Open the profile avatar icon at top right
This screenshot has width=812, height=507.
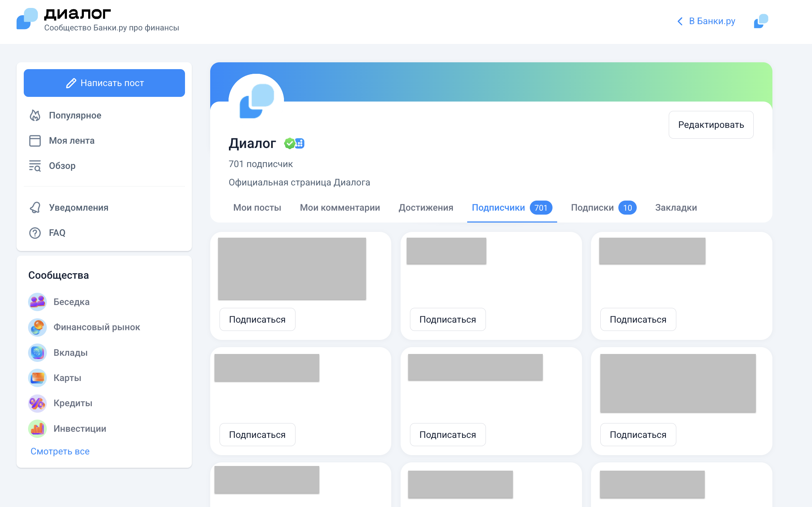[761, 21]
